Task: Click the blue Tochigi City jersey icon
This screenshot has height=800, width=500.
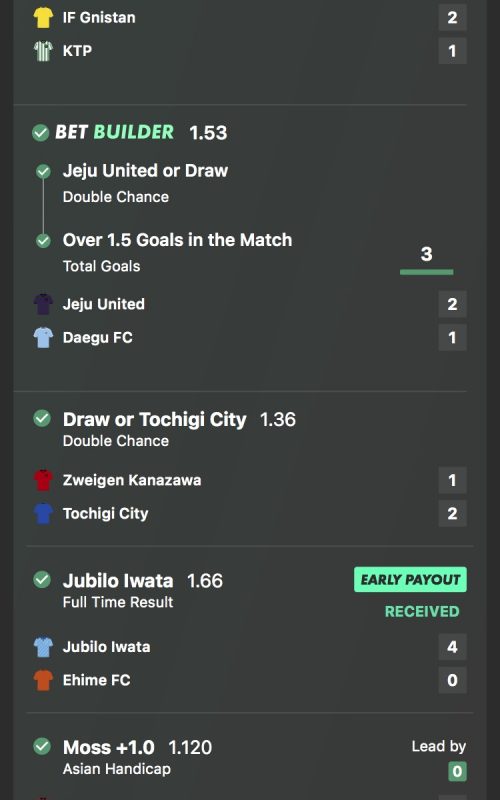Action: [43, 513]
